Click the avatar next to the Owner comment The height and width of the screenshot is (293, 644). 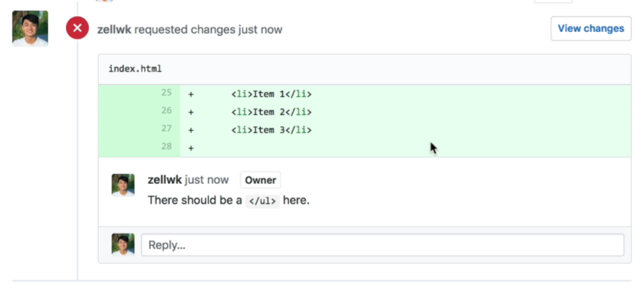click(x=122, y=185)
